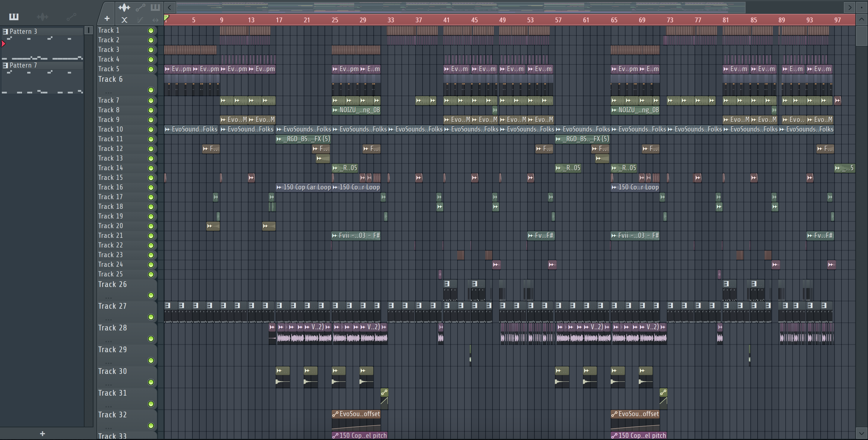Click the picker panel vertical scrollbar handle

tap(89, 30)
